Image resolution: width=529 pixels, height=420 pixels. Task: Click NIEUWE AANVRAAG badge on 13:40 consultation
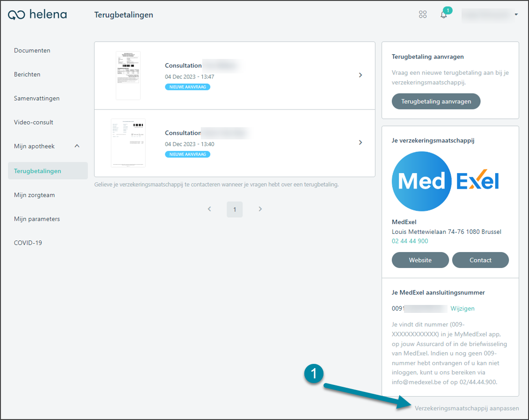click(x=188, y=154)
